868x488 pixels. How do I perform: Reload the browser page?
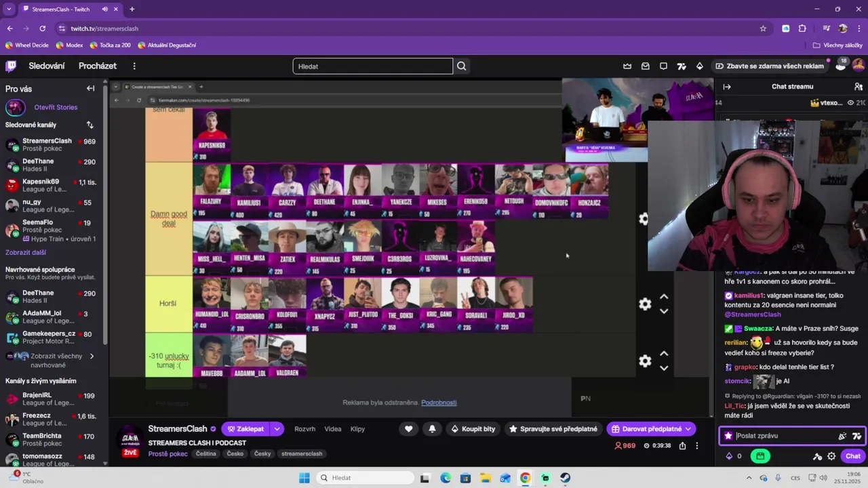[x=43, y=28]
